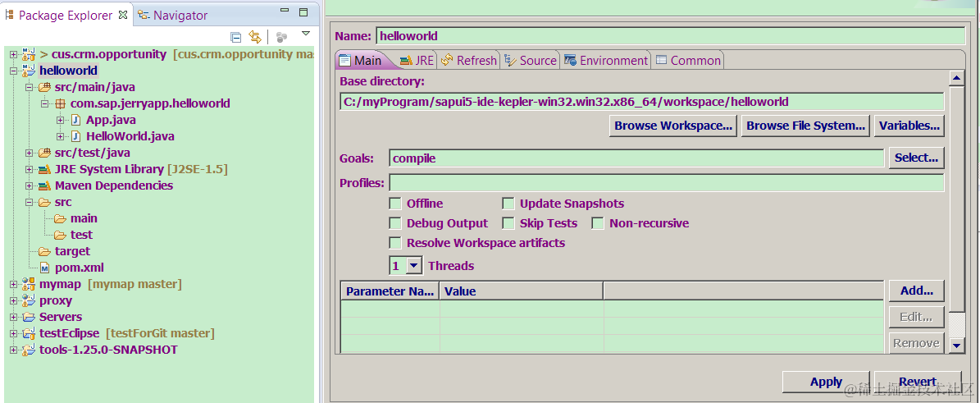Open the JRE tab
Screen dimensions: 980x403
point(417,60)
